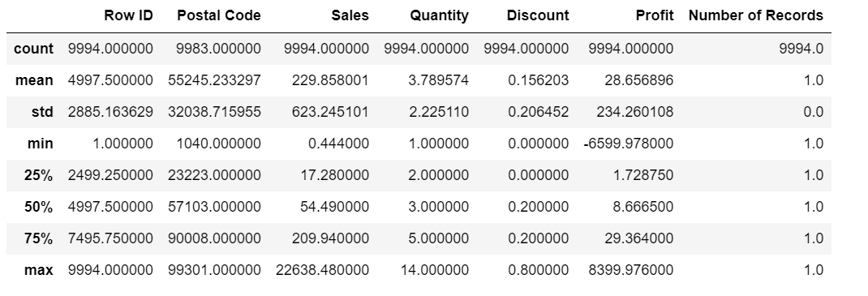
Task: Select Number of Records column header
Action: pyautogui.click(x=755, y=15)
